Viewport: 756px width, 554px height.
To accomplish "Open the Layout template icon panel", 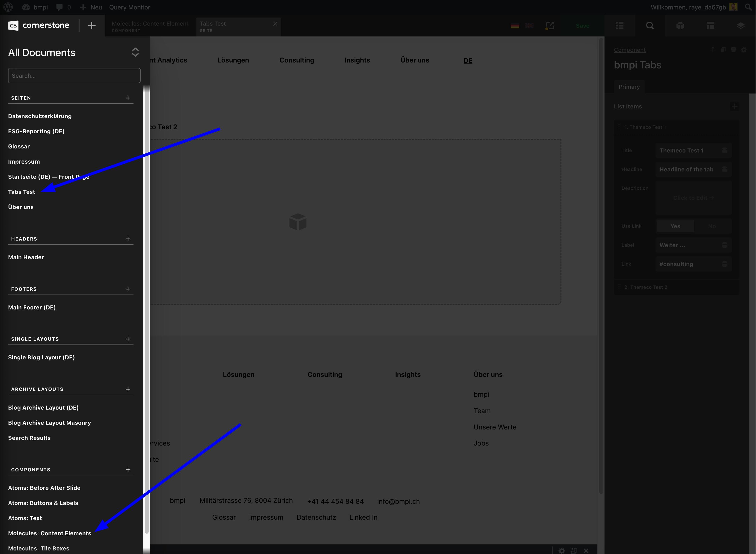I will [x=710, y=26].
